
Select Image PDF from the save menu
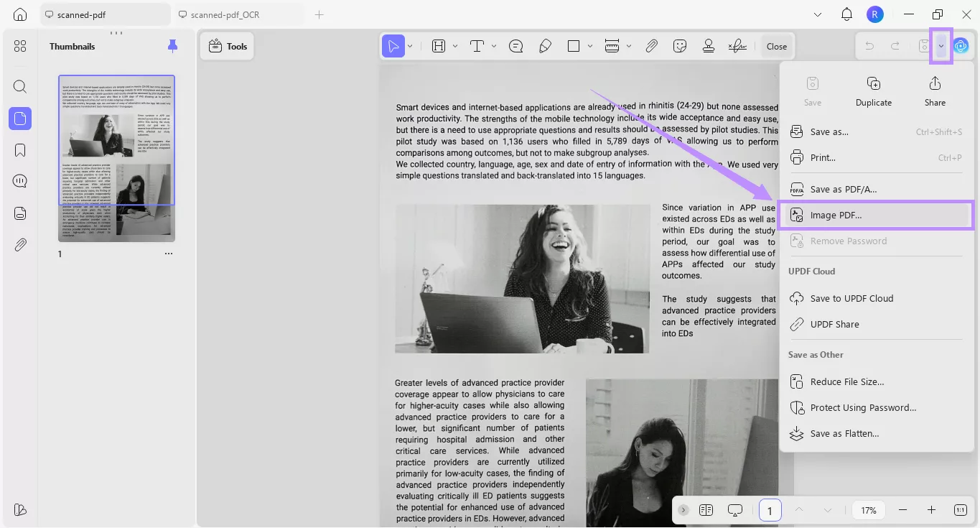[836, 214]
